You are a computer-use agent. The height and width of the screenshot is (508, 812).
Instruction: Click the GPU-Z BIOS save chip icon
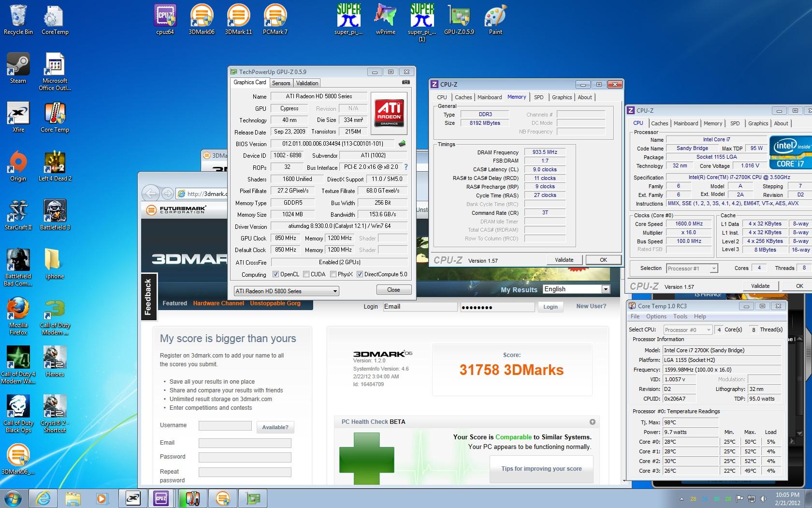coord(402,144)
